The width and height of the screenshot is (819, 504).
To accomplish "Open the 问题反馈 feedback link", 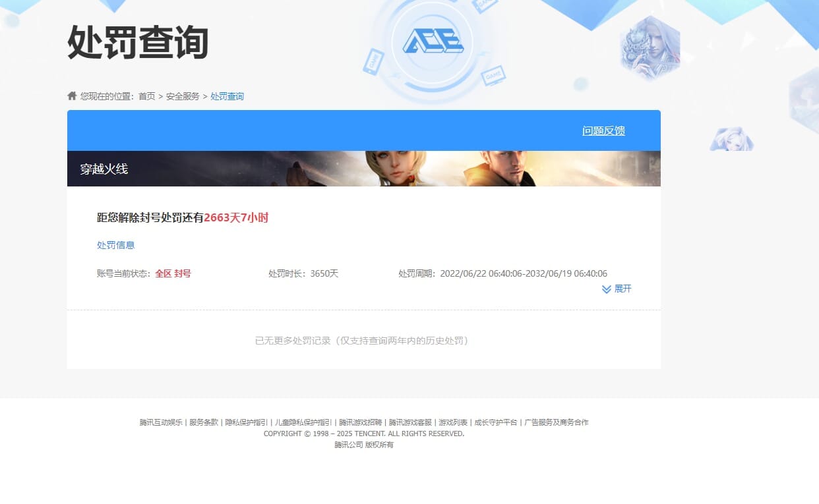I will pos(603,130).
